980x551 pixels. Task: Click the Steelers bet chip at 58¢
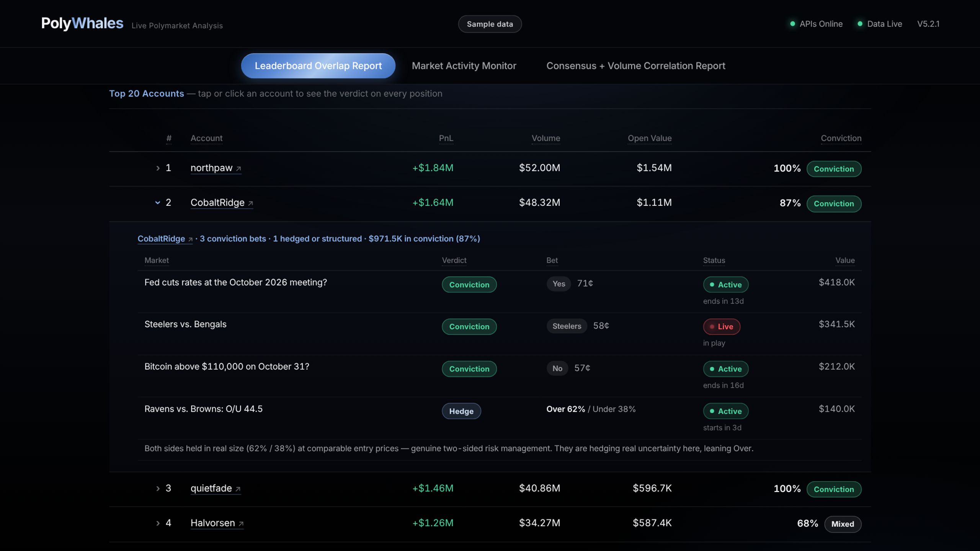tap(567, 326)
